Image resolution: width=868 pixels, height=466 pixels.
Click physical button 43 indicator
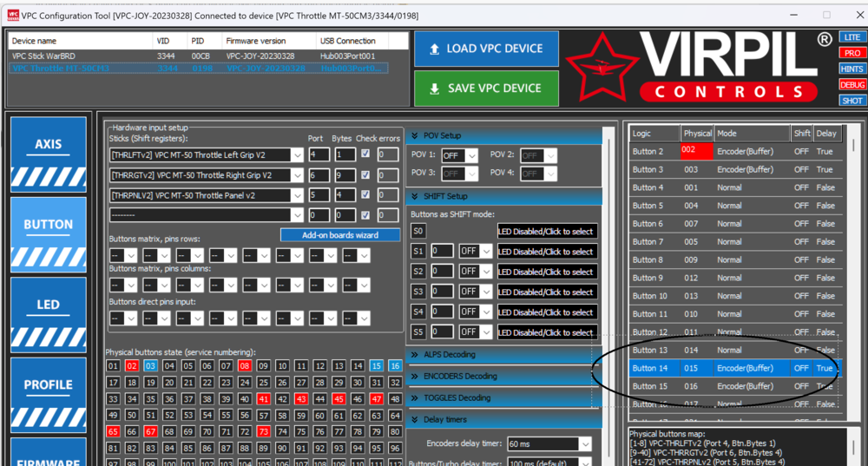tap(300, 399)
